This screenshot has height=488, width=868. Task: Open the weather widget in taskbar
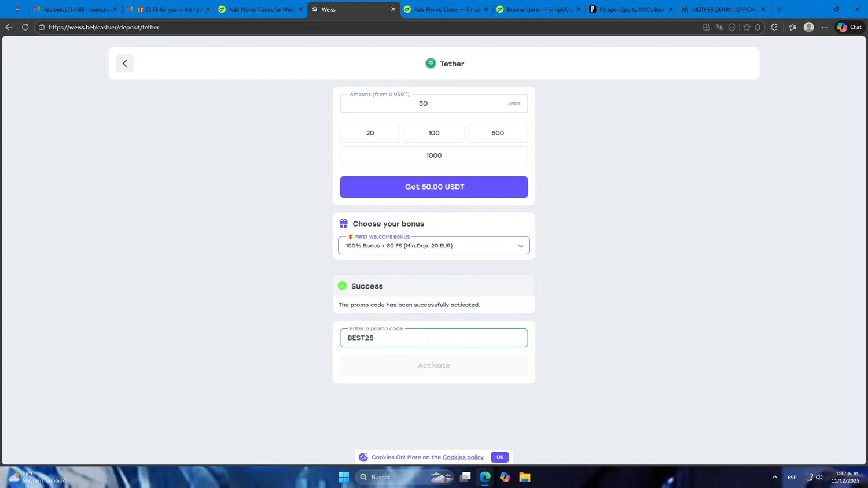pos(36,477)
